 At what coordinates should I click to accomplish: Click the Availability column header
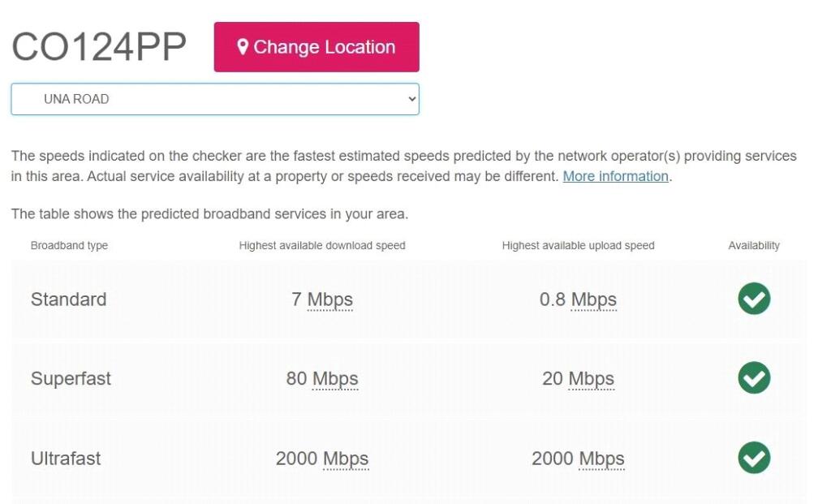click(753, 245)
